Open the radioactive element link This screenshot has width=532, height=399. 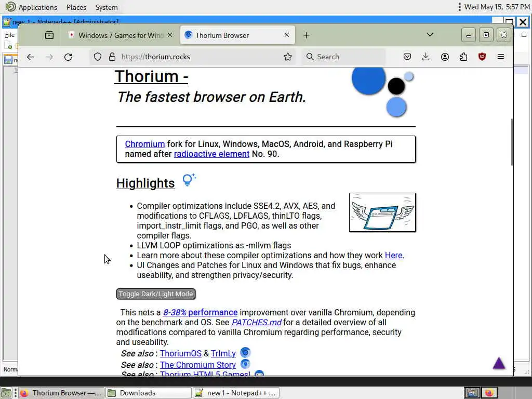tap(212, 154)
